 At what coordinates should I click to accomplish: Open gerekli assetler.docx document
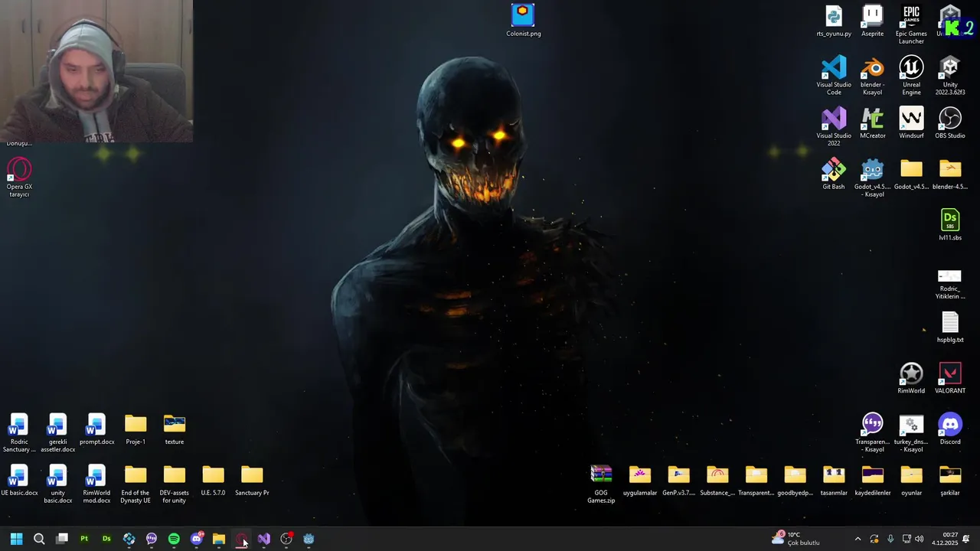[x=57, y=432]
